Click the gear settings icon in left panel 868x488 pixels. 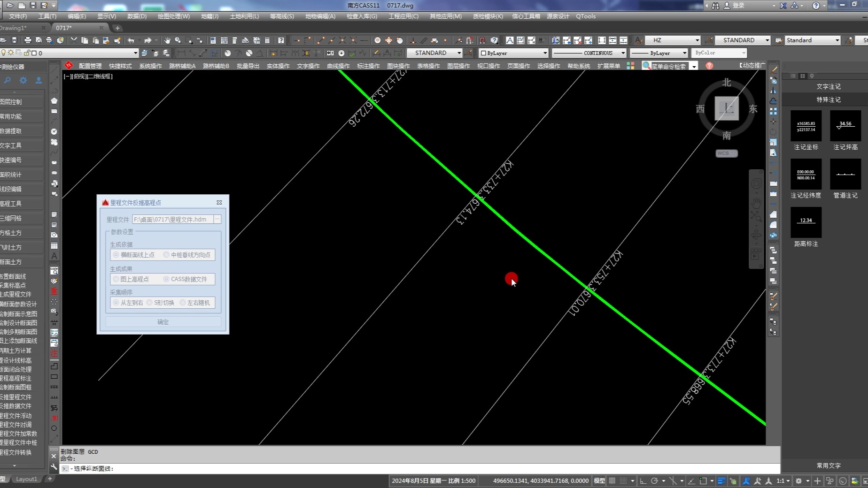(23, 81)
